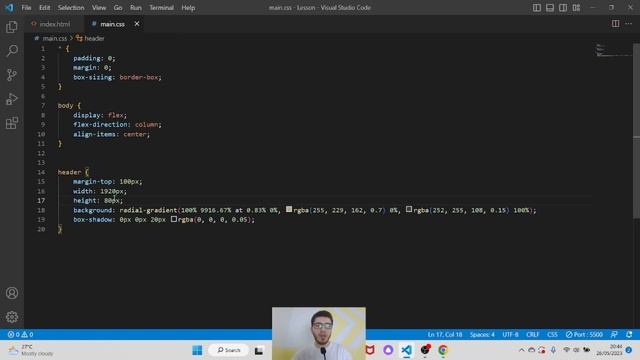The height and width of the screenshot is (360, 640).
Task: Open the Search view in activity bar
Action: pos(12,51)
